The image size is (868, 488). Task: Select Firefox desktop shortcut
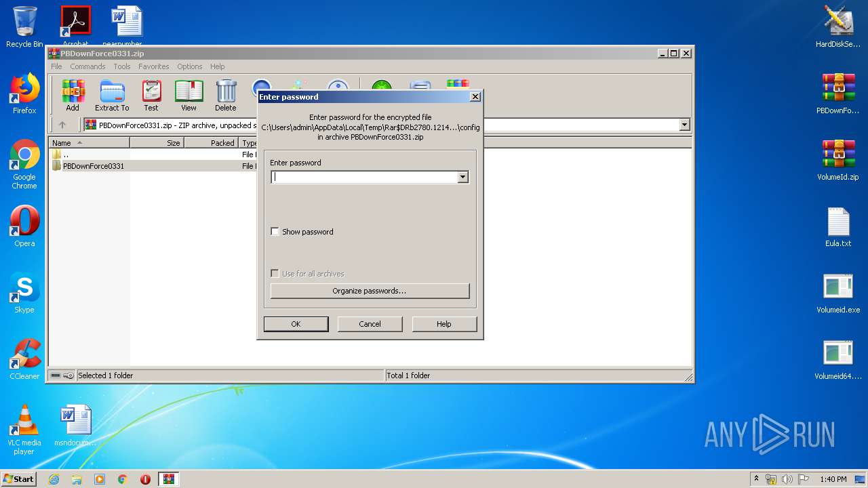click(x=24, y=94)
